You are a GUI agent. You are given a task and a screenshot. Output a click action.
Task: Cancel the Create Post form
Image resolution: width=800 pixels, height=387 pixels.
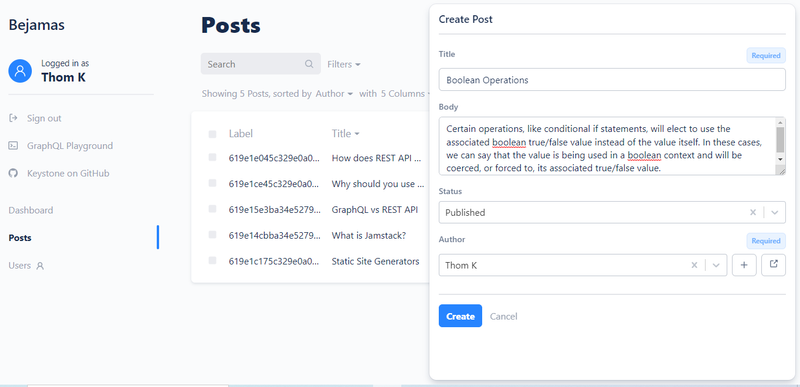[504, 316]
